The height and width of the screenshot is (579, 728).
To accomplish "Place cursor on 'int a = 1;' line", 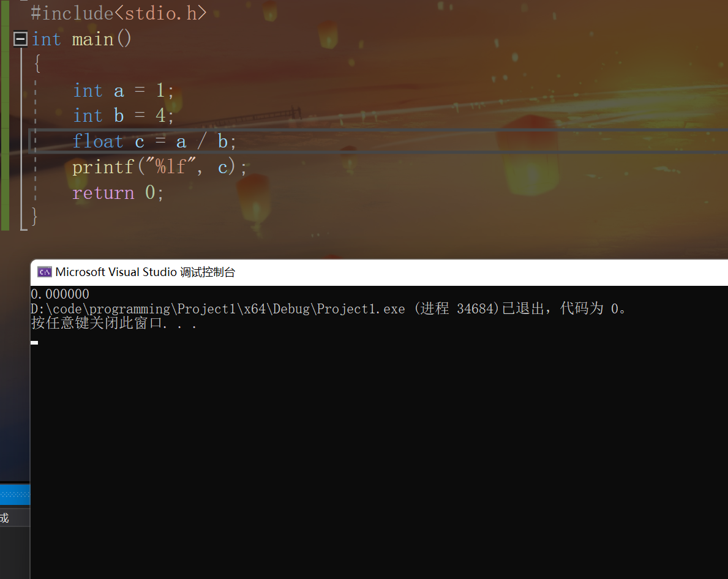I will [123, 91].
